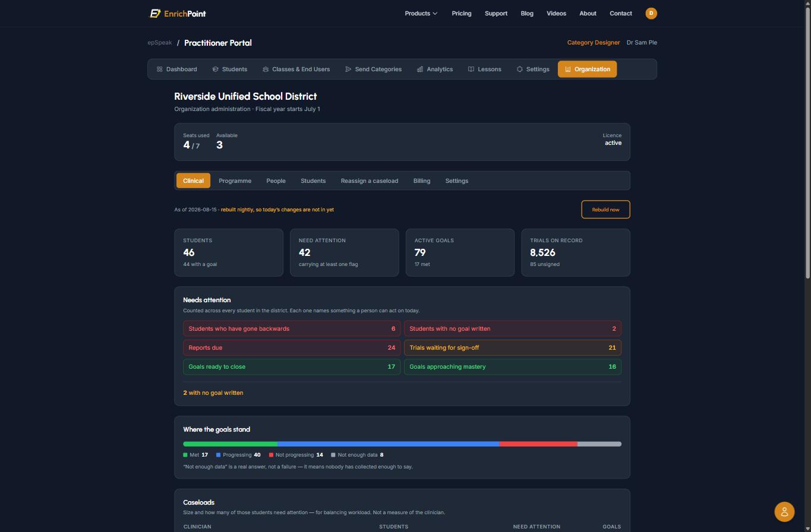Open Students with no goal written row
The width and height of the screenshot is (811, 532).
[x=513, y=328]
